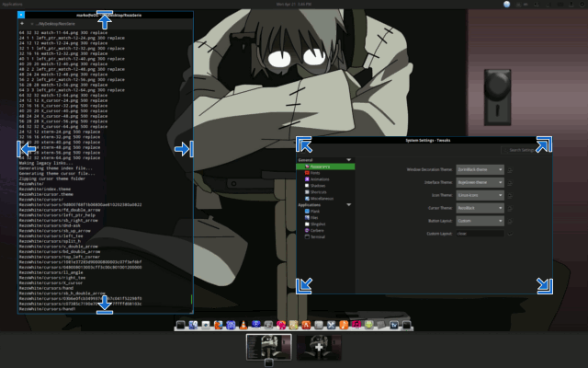Open the magenta music app icon in dock
The height and width of the screenshot is (368, 588).
[x=356, y=325]
